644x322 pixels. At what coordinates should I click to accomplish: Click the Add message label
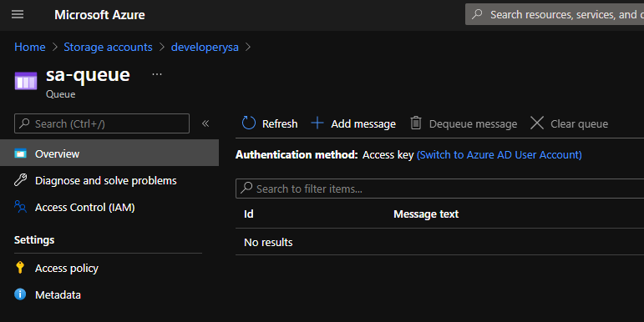[x=363, y=123]
